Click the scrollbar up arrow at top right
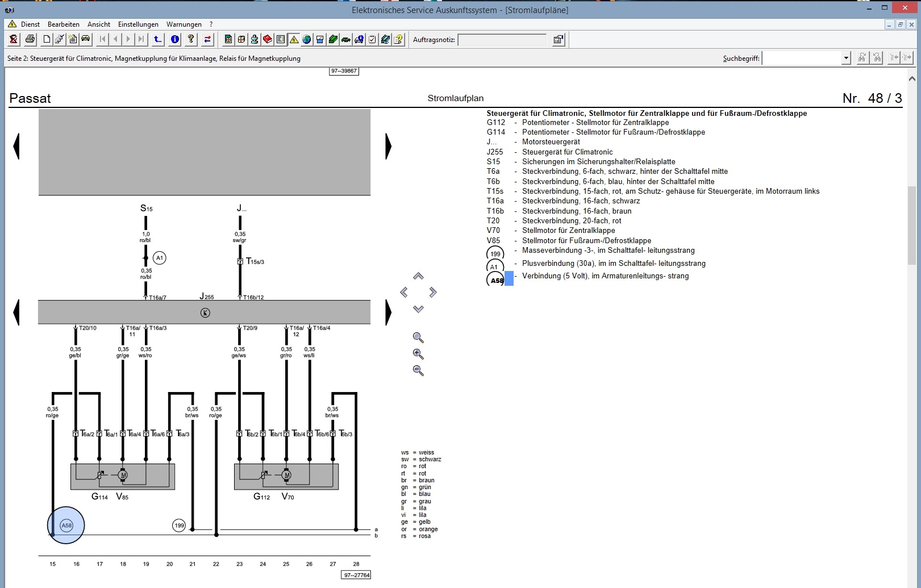921x588 pixels. tap(912, 79)
